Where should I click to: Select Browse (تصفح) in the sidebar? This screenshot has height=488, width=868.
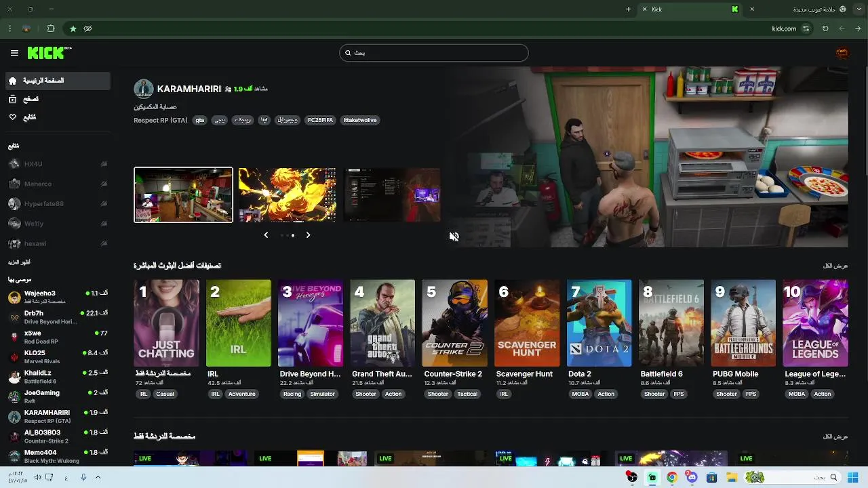pos(58,99)
